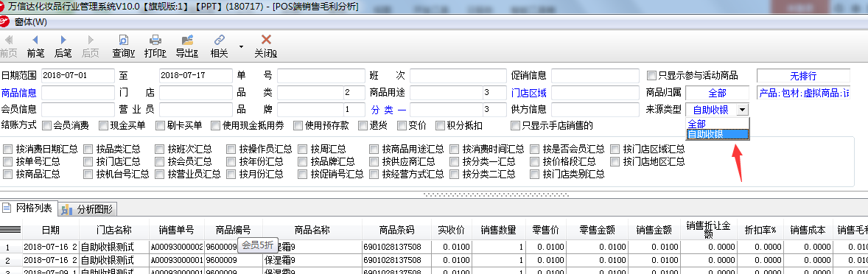
Task: Close the analysis window with 关闭 icon
Action: [266, 46]
